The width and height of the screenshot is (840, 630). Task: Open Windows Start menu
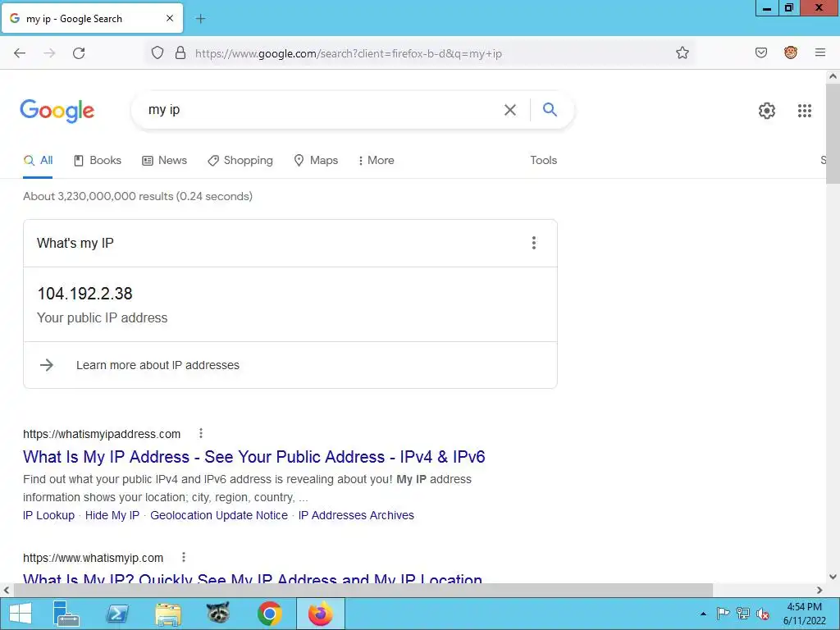point(21,614)
